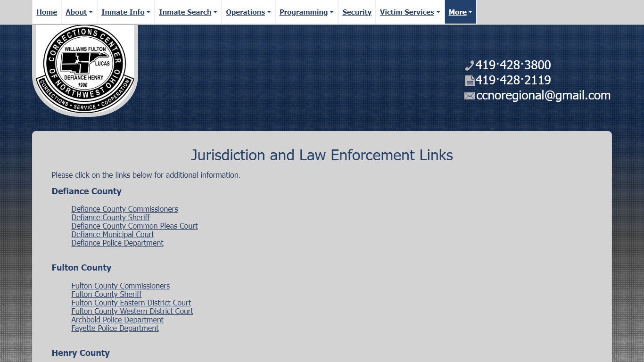Click the envelope email icon
The width and height of the screenshot is (644, 362).
tap(470, 96)
